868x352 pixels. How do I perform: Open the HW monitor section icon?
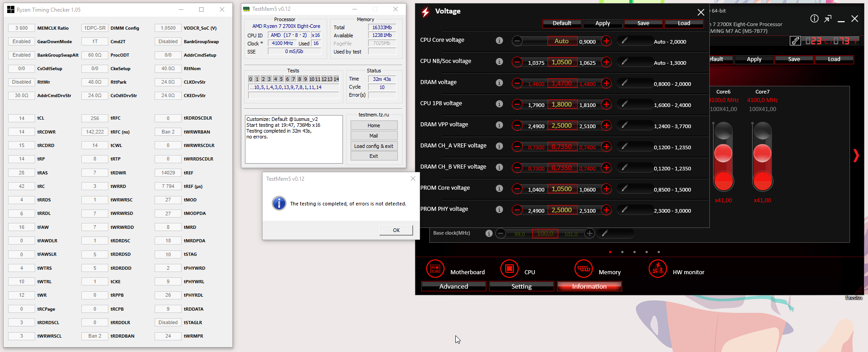coord(658,269)
